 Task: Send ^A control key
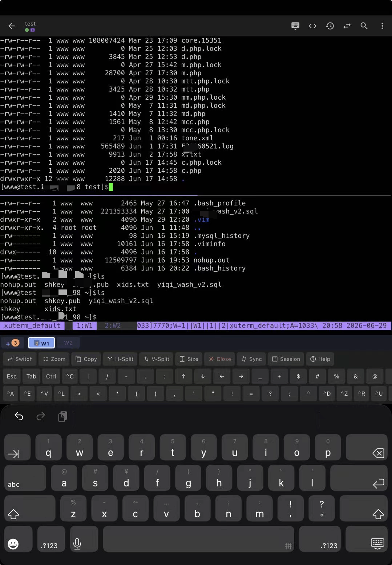[11, 393]
